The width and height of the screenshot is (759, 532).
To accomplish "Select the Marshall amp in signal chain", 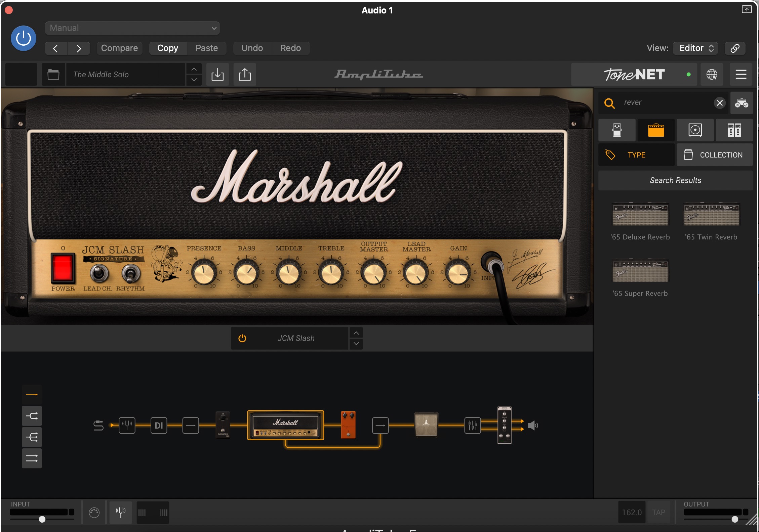I will point(285,425).
